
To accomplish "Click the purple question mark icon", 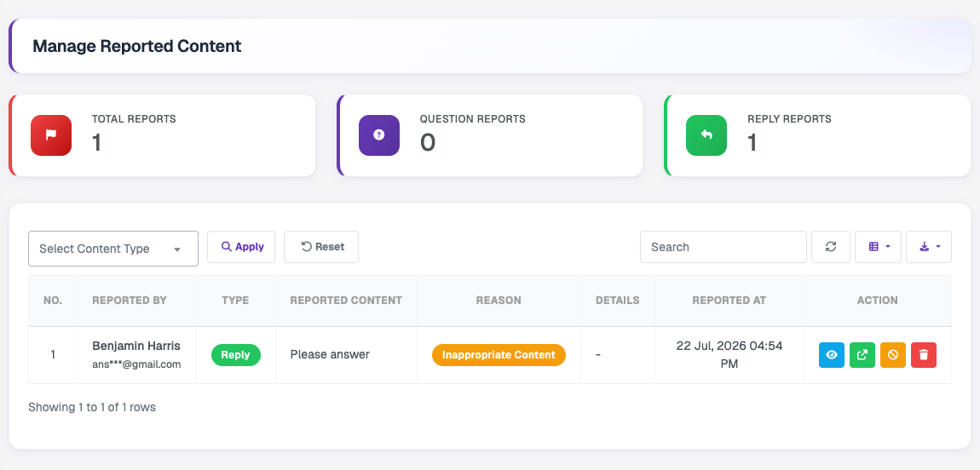I will (x=378, y=135).
